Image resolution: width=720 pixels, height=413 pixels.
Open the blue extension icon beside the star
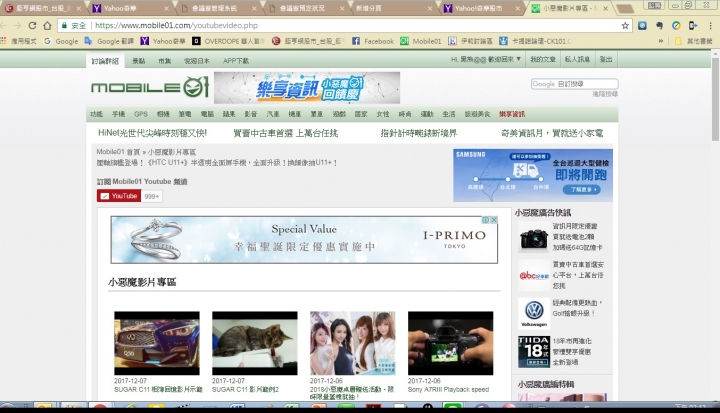(642, 26)
